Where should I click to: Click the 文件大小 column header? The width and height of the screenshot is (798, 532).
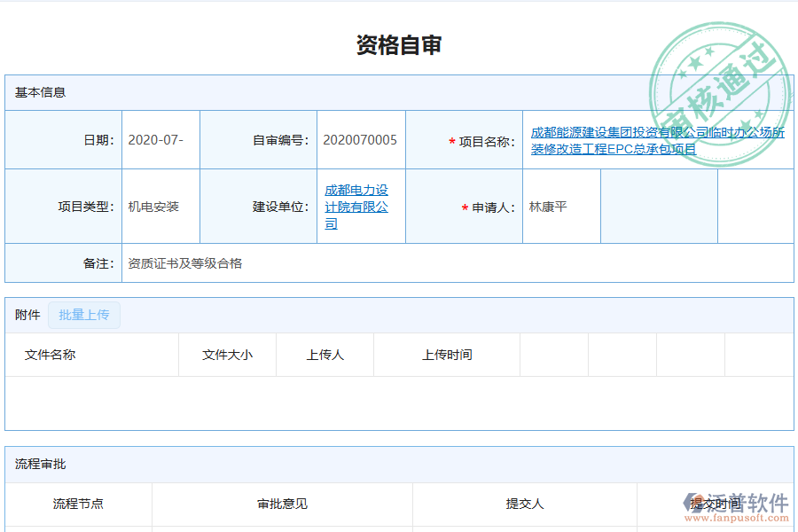pos(226,355)
